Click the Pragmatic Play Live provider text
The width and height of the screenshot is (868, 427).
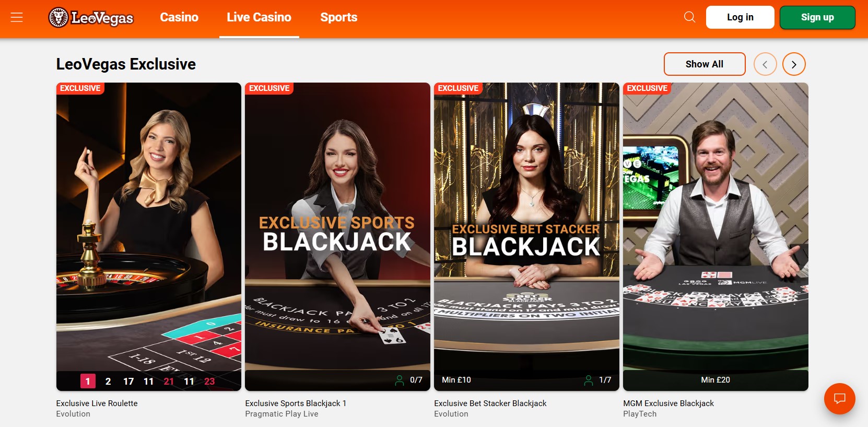pyautogui.click(x=281, y=414)
